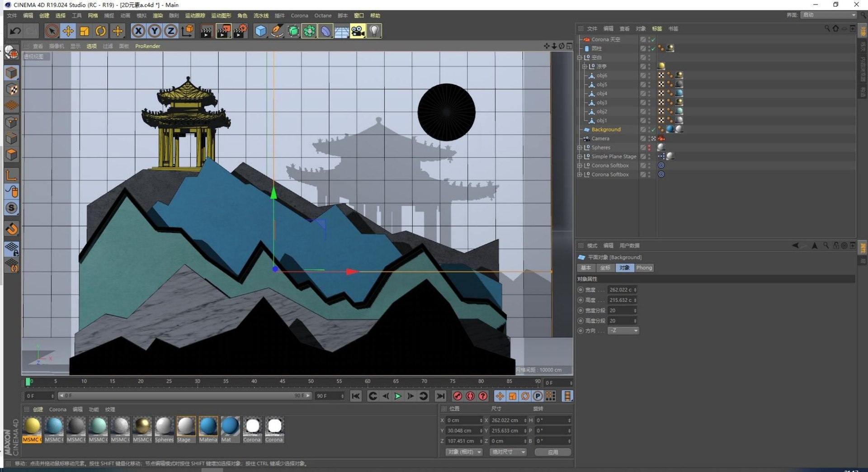
Task: Click the Render View clapperboard icon
Action: pos(207,31)
